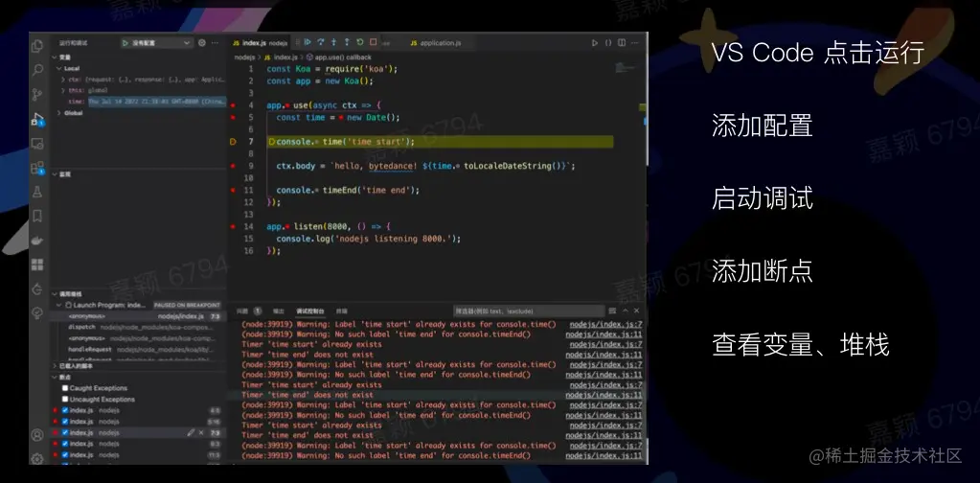Click the PAUSED ON BREAKPOINT badge

[x=188, y=305]
